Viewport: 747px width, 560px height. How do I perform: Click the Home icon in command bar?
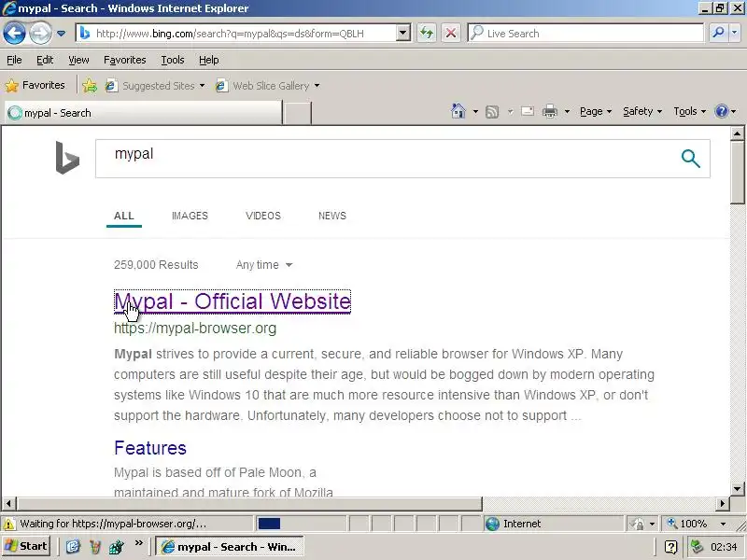tap(458, 111)
